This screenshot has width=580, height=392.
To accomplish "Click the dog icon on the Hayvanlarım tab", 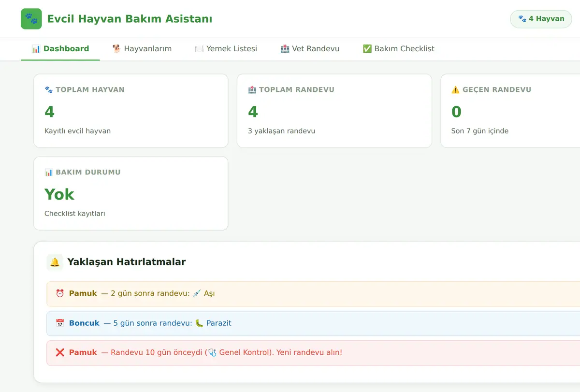I will point(116,49).
